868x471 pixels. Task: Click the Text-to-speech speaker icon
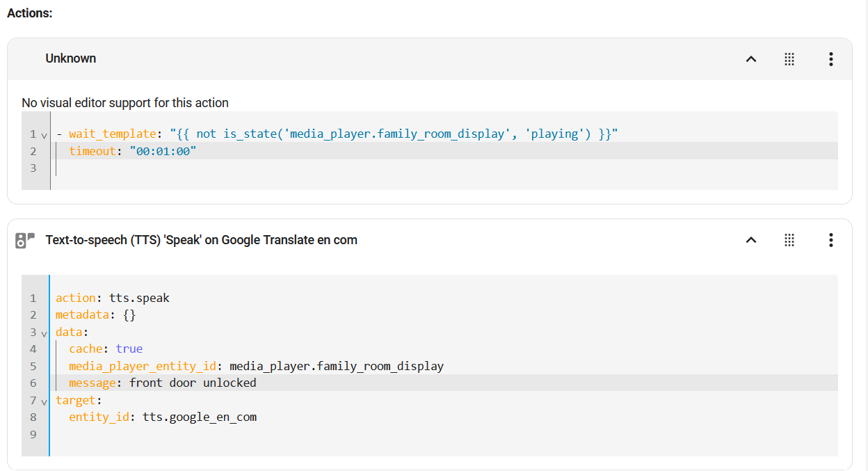coord(25,241)
